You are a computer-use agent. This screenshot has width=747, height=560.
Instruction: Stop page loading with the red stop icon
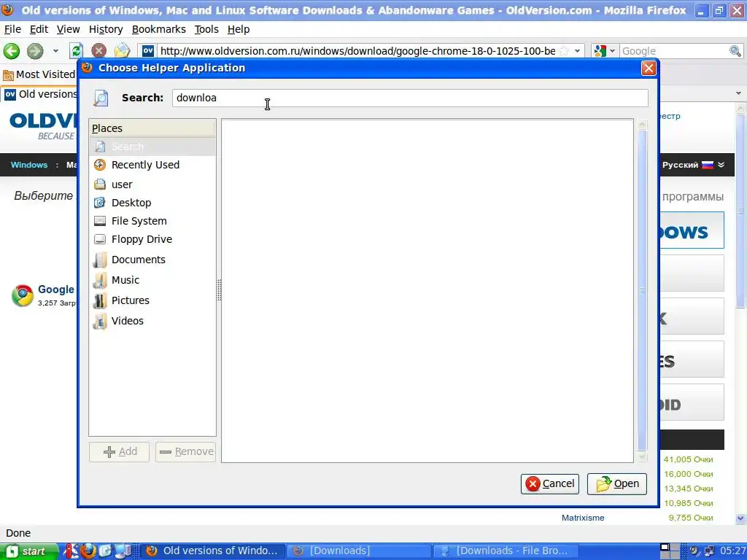pyautogui.click(x=98, y=51)
